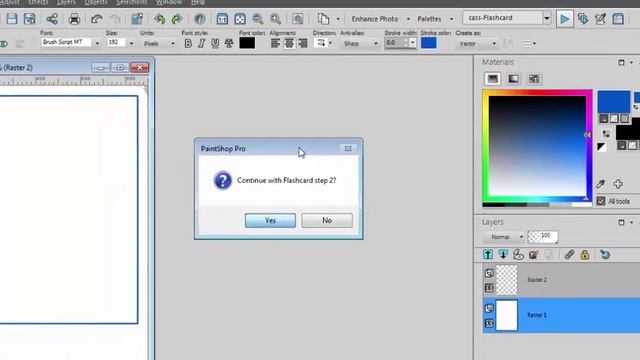Viewport: 640px width, 360px height.
Task: Open the Units Pixels dropdown
Action: (173, 43)
